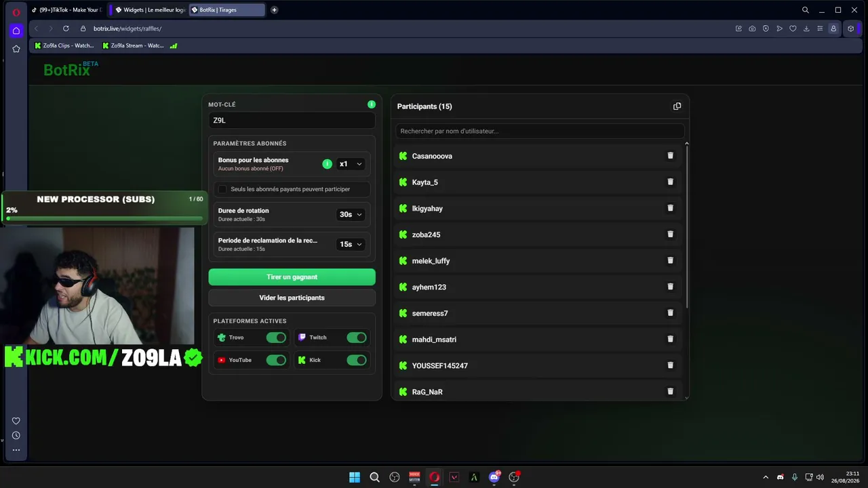Remove mahdi_msatri with the trash icon
The image size is (868, 488).
pos(670,339)
